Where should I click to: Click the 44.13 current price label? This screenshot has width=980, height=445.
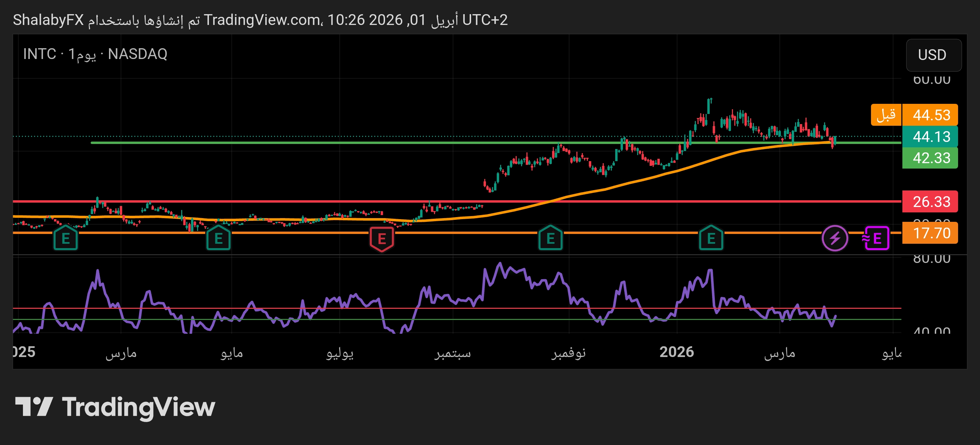pos(930,137)
